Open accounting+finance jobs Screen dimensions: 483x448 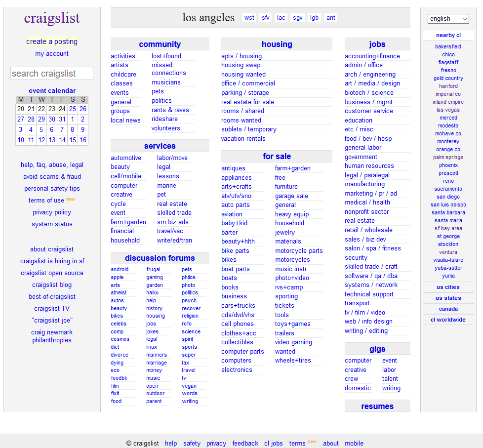coord(372,56)
